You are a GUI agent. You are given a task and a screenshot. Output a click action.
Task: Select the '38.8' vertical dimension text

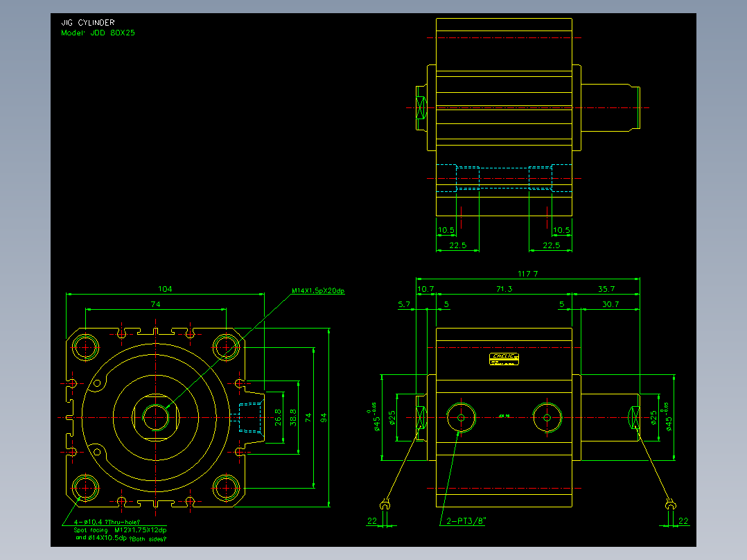(294, 417)
